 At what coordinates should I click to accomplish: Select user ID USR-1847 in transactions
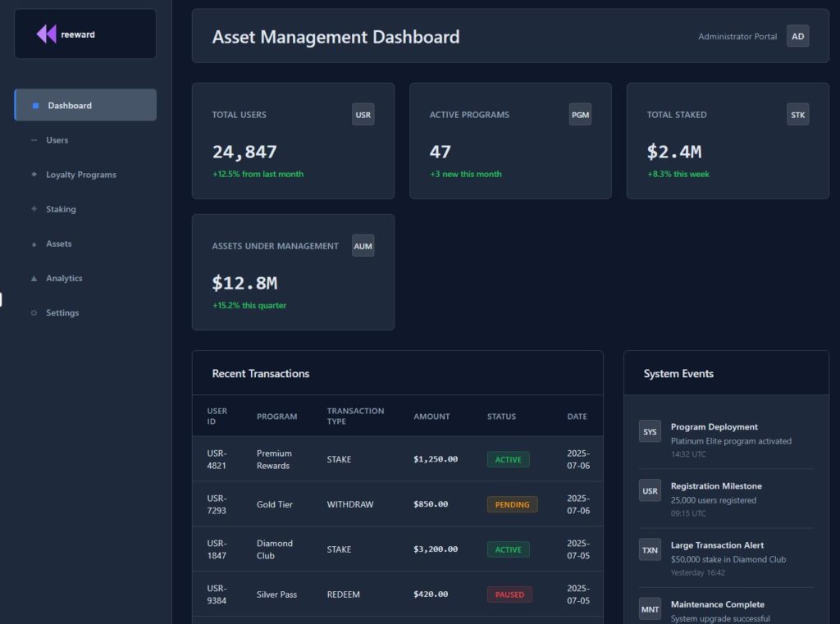tap(217, 549)
